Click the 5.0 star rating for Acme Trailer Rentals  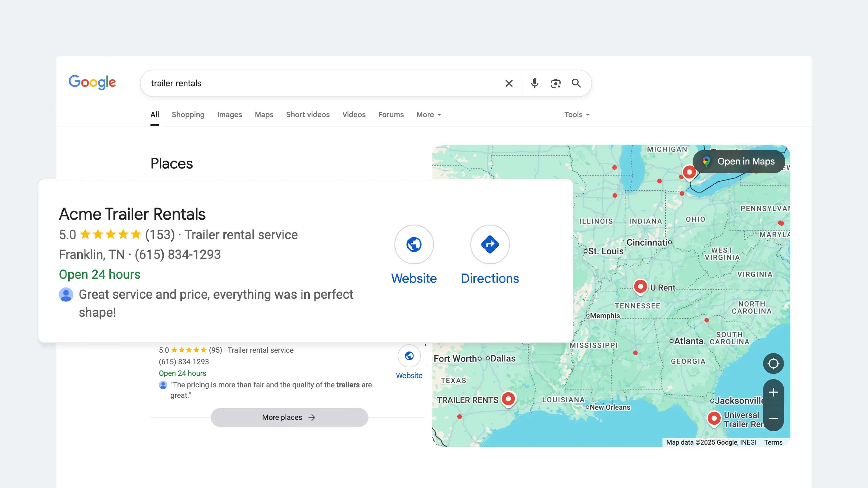click(x=111, y=235)
